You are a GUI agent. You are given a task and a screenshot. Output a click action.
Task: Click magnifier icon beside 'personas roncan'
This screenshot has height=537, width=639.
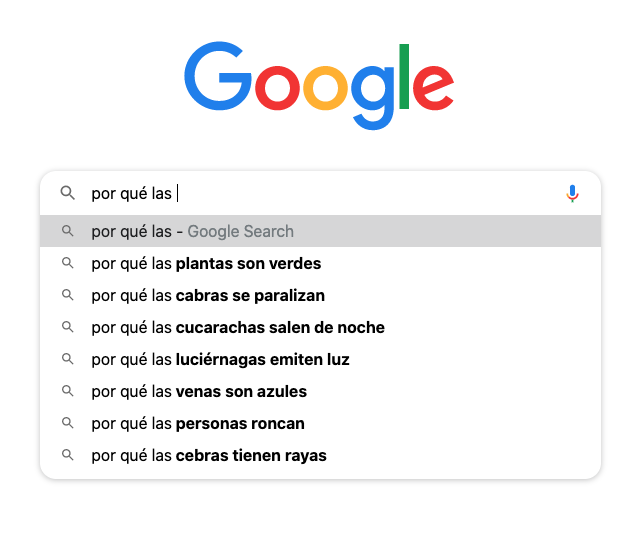point(68,423)
